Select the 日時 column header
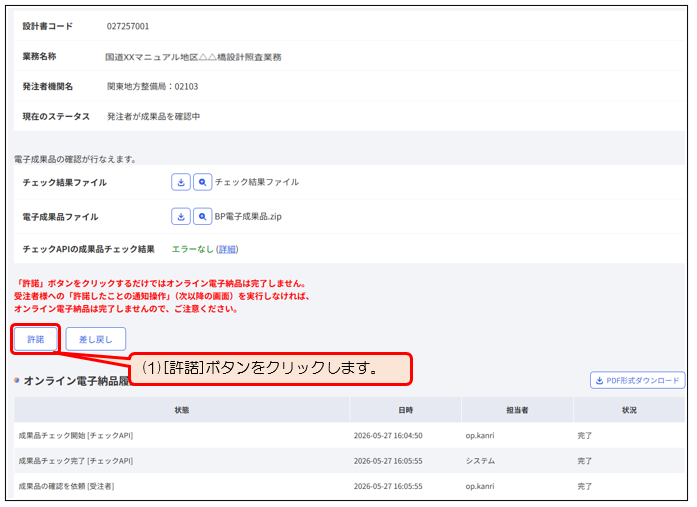The image size is (697, 507). pos(405,410)
